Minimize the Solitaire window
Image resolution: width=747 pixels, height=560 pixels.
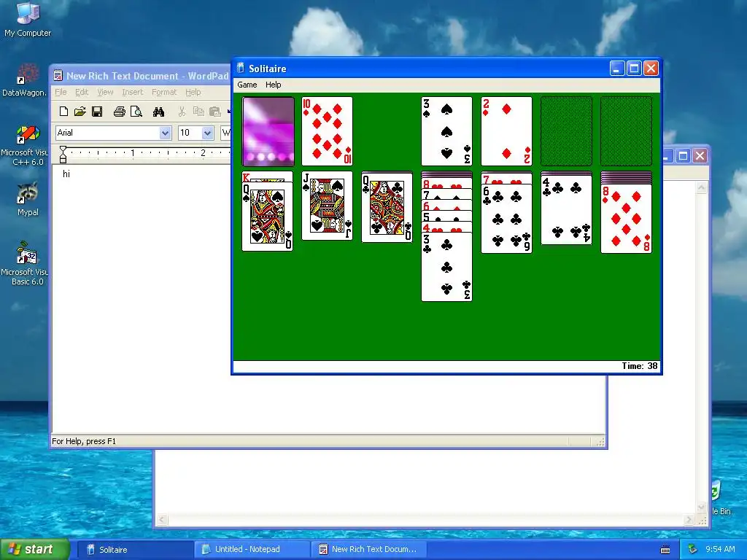(x=617, y=69)
